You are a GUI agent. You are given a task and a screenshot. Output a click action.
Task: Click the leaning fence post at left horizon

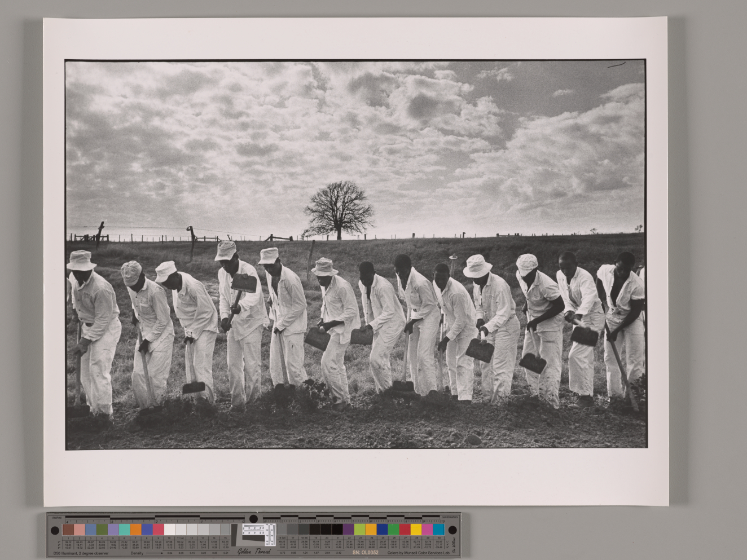100,232
